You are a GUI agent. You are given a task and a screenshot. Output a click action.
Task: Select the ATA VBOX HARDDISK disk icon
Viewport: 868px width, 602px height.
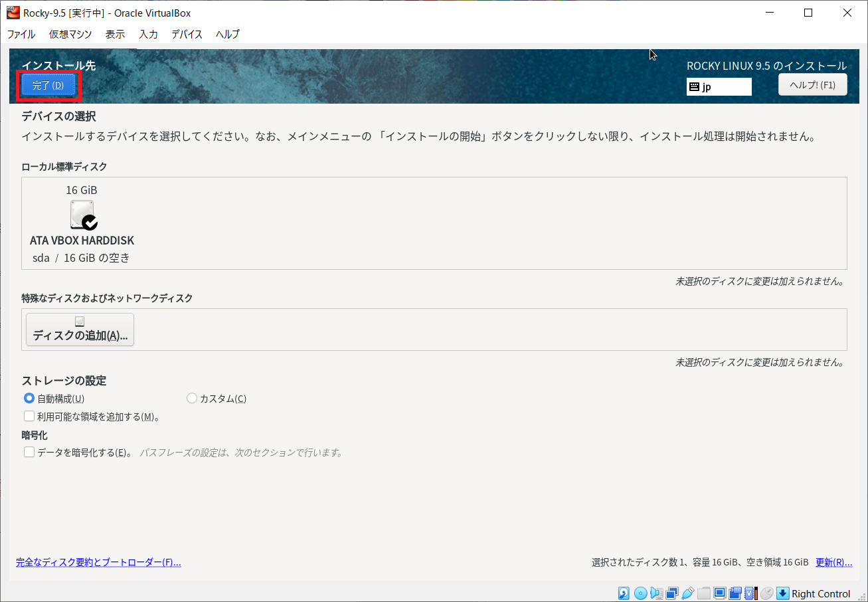click(x=83, y=215)
